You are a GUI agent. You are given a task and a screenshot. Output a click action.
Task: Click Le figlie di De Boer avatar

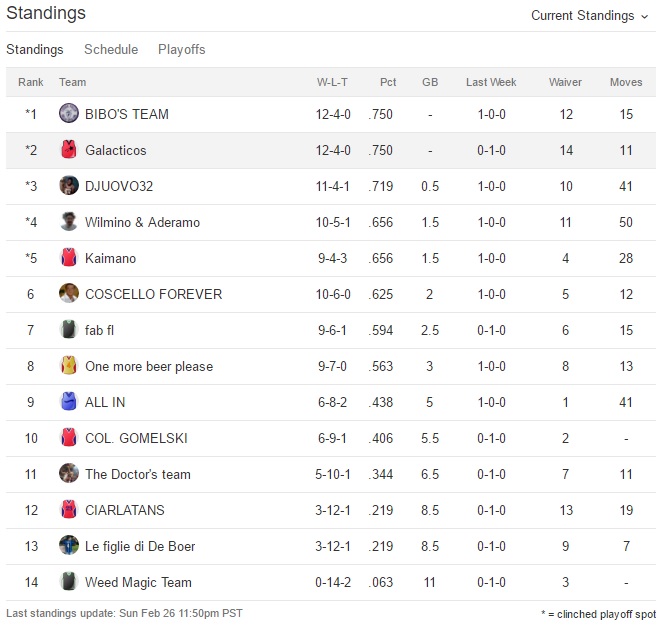(68, 546)
